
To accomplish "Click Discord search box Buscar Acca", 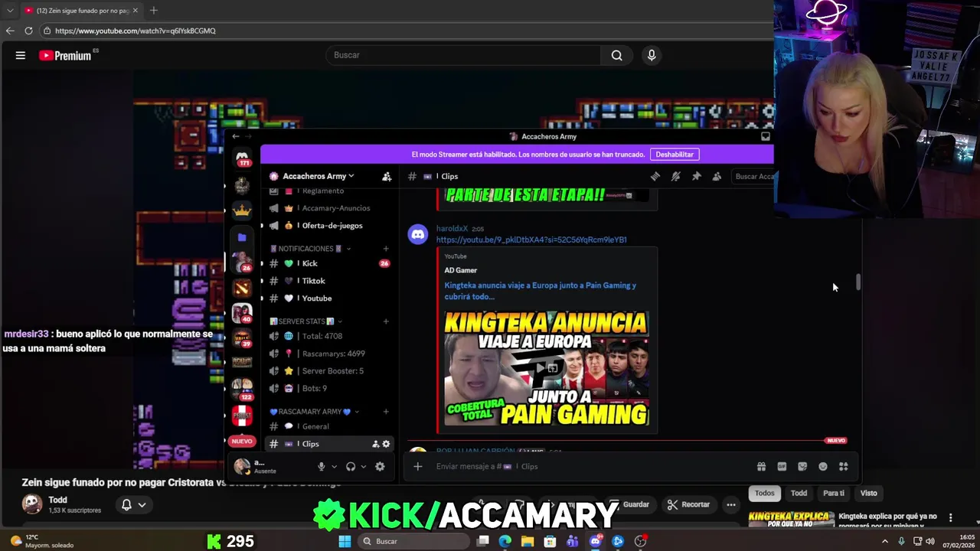I will 753,176.
